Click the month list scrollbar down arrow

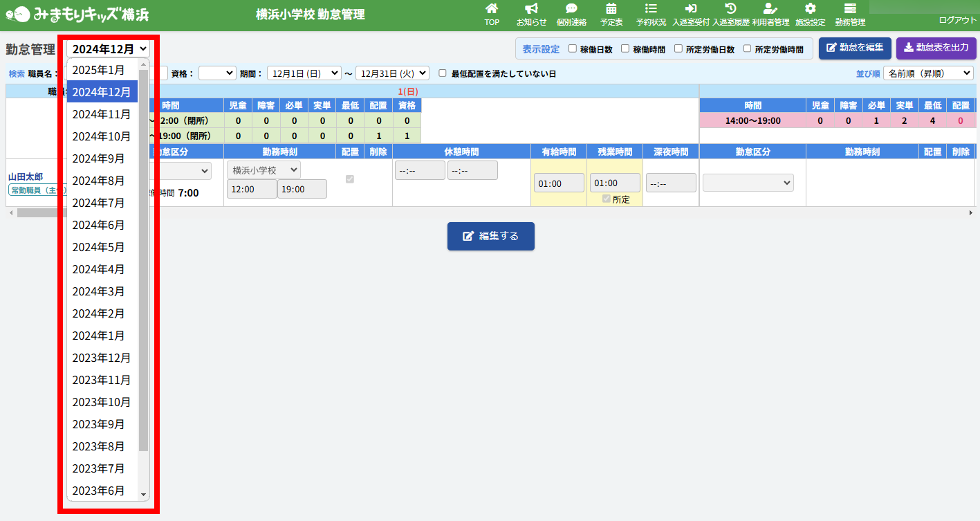pyautogui.click(x=144, y=495)
